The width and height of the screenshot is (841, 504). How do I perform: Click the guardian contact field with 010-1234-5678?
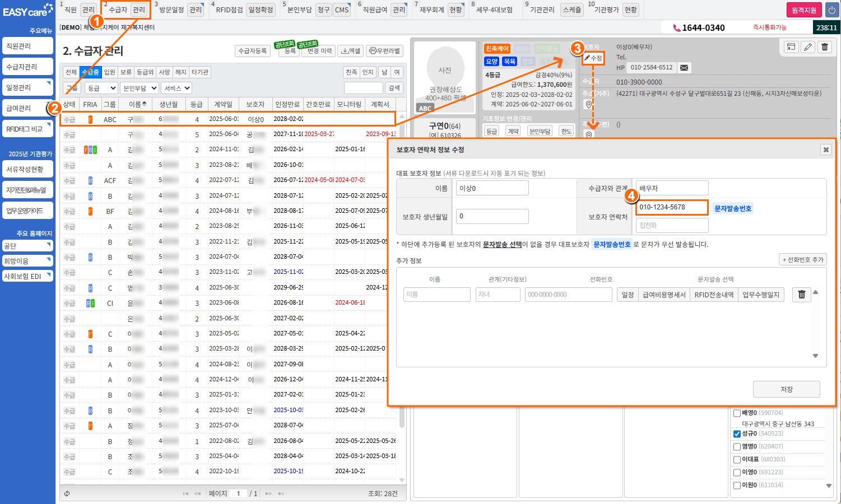coord(671,207)
